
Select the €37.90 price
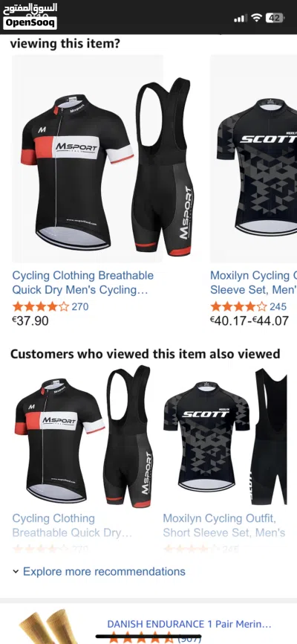click(30, 321)
